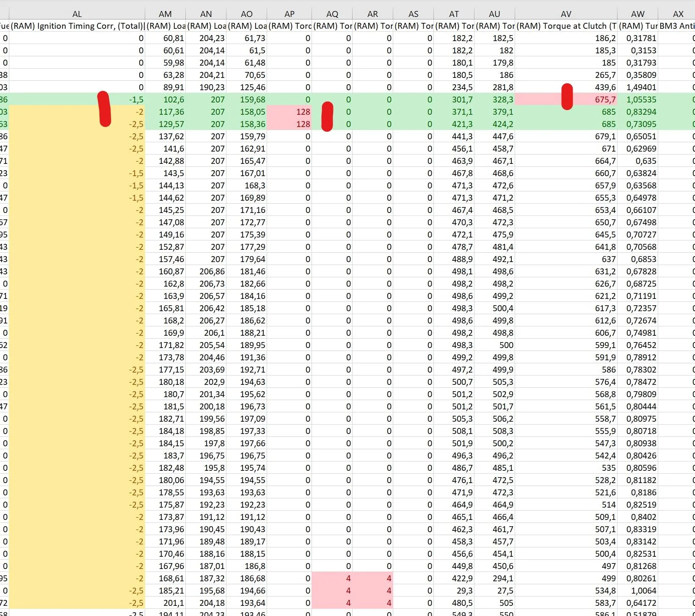Select the cell with value 197,8
The height and width of the screenshot is (616, 695).
click(x=206, y=443)
